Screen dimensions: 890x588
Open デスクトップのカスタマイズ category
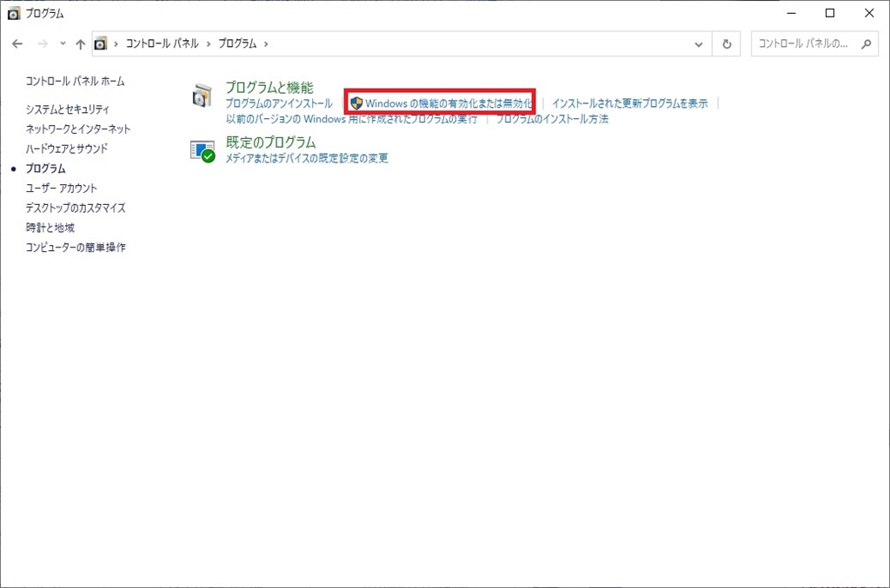pyautogui.click(x=76, y=208)
